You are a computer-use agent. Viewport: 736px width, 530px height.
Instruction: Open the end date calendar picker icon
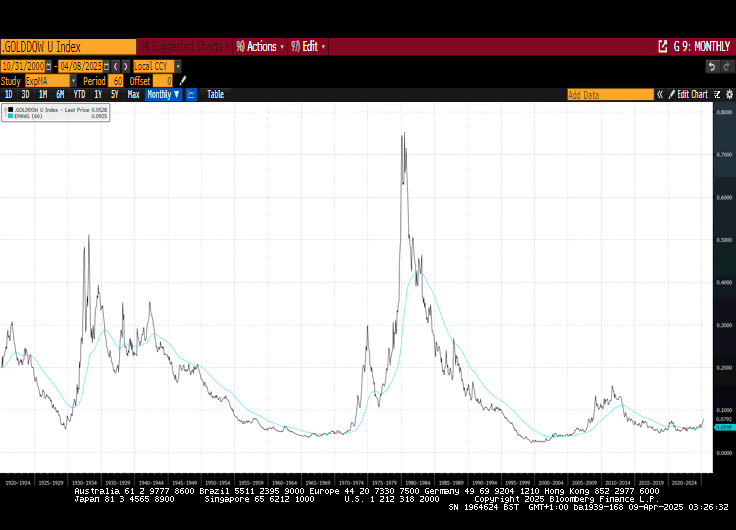[107, 66]
